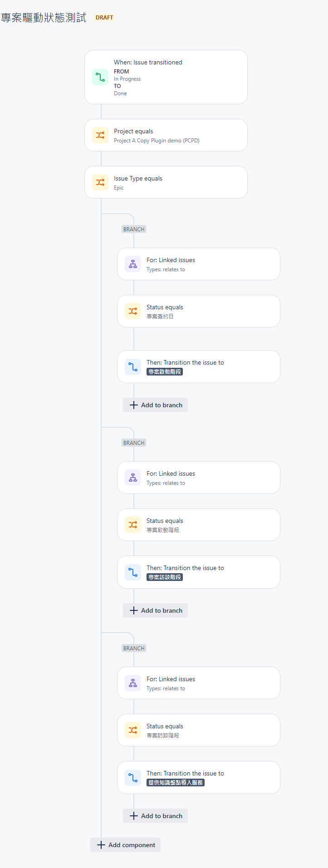Image resolution: width=328 pixels, height=868 pixels.
Task: Click Add to branch under second branch
Action: tap(155, 610)
